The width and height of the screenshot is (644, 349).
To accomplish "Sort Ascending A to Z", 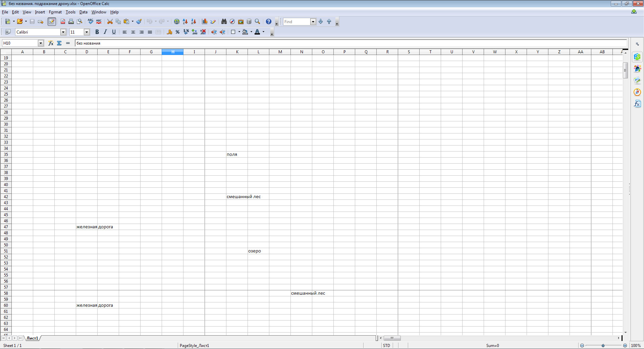I will (185, 21).
